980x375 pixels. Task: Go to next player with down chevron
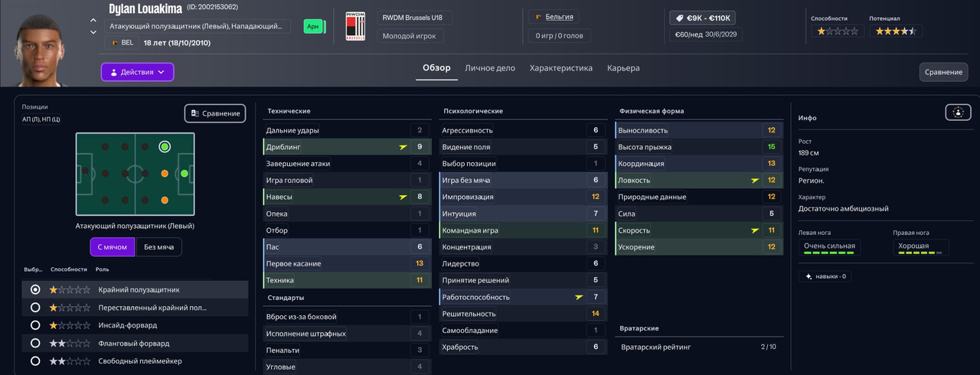click(x=93, y=32)
